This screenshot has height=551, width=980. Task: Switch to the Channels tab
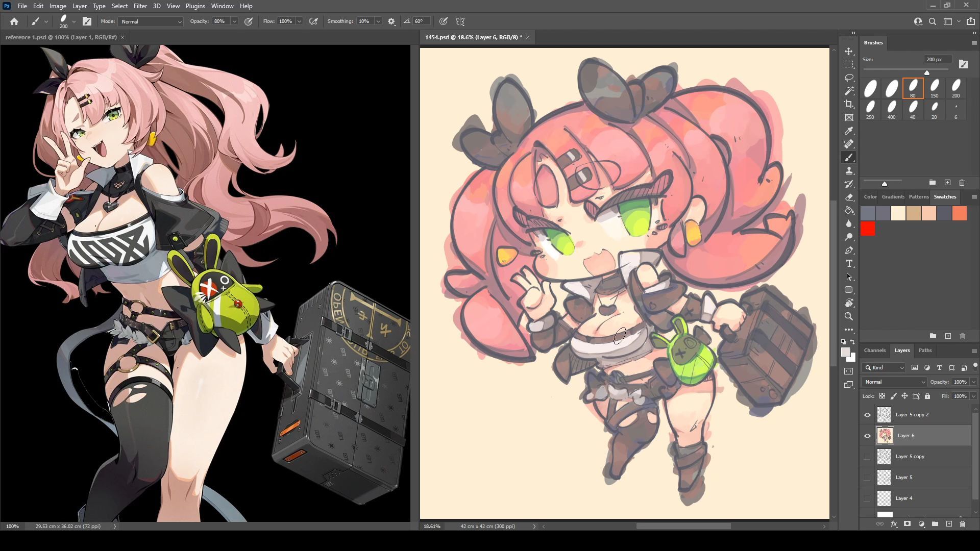(x=874, y=350)
